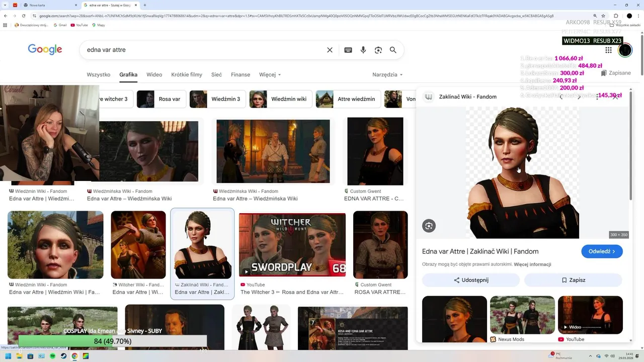Open Krótkie filmy results tab
The width and height of the screenshot is (644, 362).
point(187,74)
